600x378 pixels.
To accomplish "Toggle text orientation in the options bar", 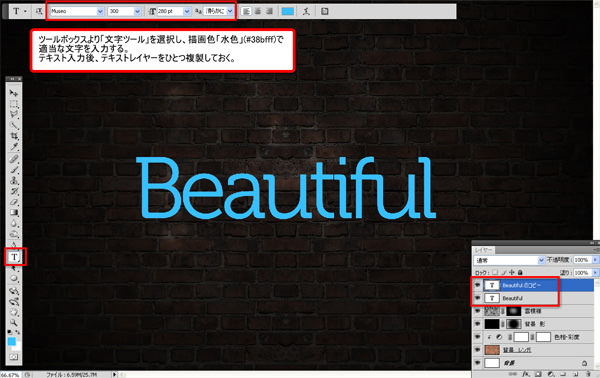I will point(39,11).
